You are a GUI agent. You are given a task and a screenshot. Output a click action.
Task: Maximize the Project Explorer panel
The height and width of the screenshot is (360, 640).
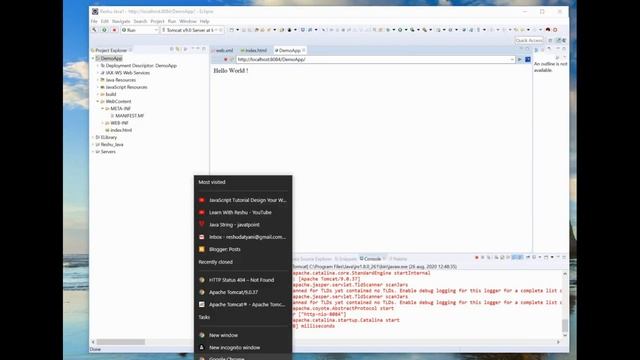204,49
